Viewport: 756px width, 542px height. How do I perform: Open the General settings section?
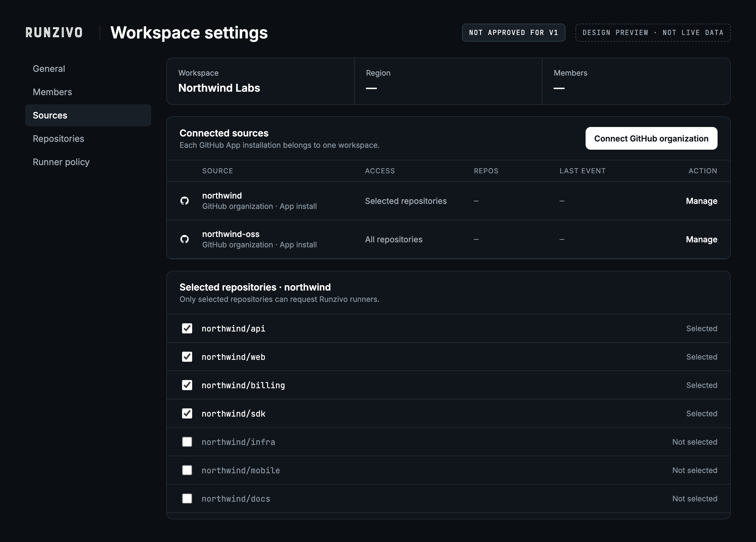(88, 69)
